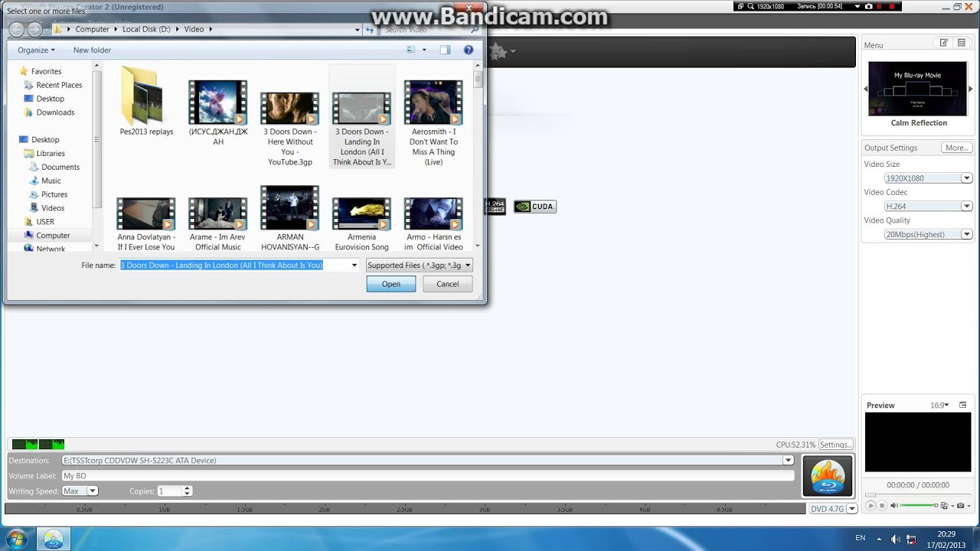This screenshot has width=980, height=551.
Task: Click the Back arrow in file dialog
Action: pos(16,30)
